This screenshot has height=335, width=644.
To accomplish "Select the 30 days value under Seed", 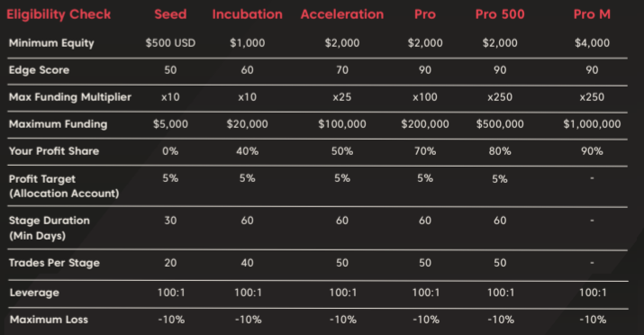I will [x=170, y=221].
